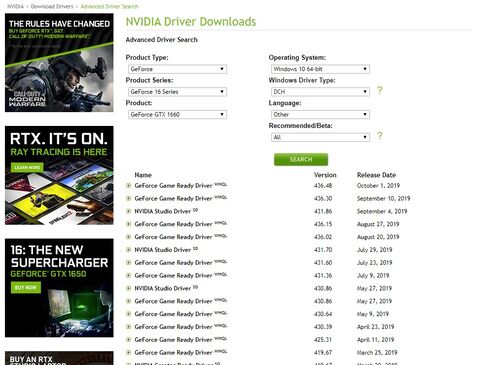
Task: Open the September 4, 2019 NVIDIA Studio Driver link
Action: [163, 211]
